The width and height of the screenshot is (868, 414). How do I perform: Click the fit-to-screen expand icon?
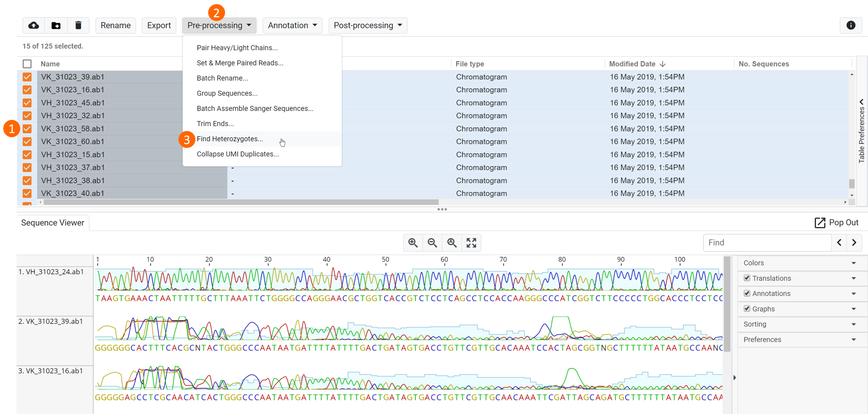pos(471,243)
